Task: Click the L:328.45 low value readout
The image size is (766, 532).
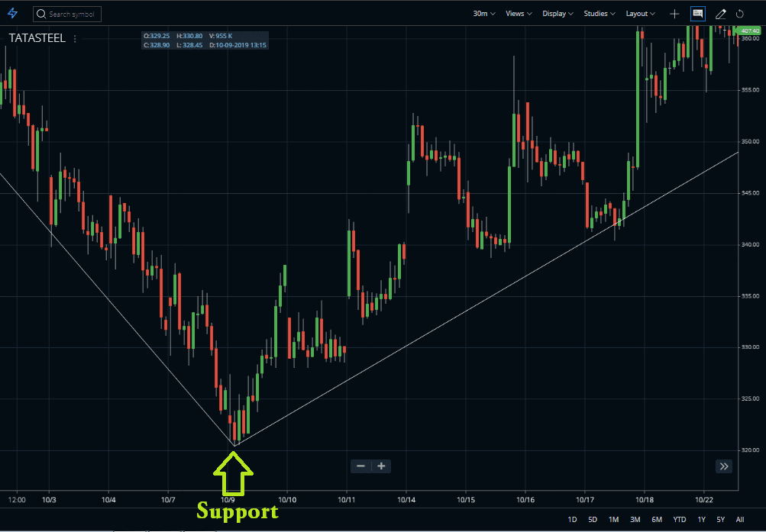Action: coord(189,45)
